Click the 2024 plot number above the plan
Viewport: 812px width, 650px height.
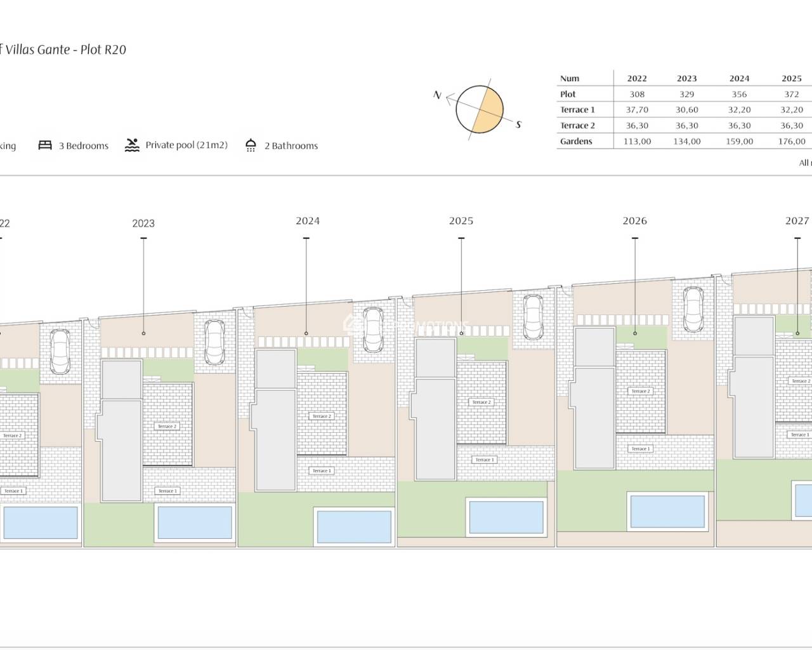coord(308,221)
